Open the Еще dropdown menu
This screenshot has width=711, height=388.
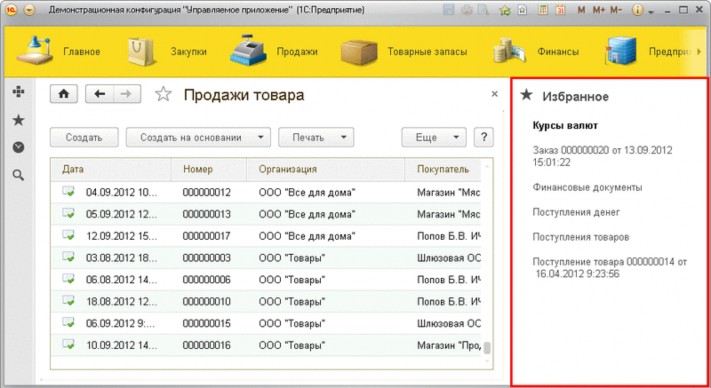point(434,137)
